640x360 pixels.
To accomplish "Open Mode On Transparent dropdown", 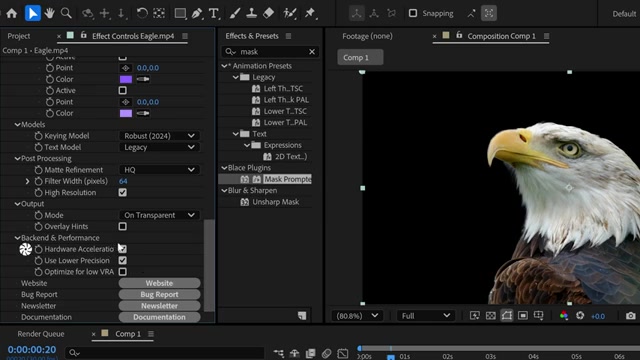I will click(x=159, y=215).
